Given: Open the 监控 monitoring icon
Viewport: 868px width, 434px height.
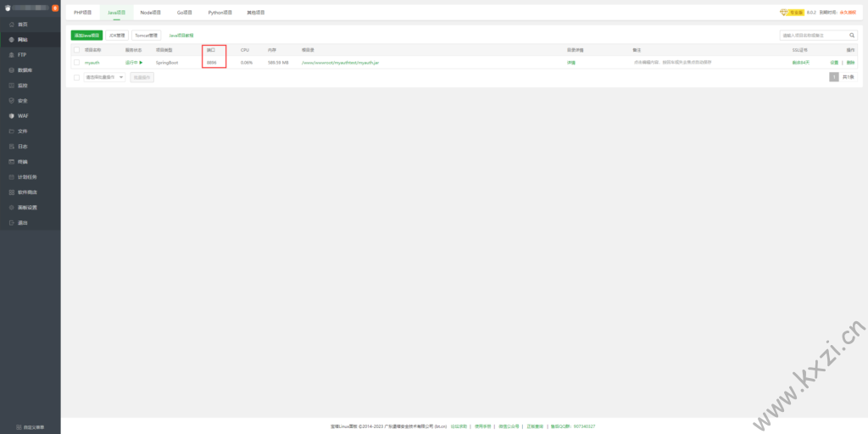Looking at the screenshot, I should click(x=12, y=86).
